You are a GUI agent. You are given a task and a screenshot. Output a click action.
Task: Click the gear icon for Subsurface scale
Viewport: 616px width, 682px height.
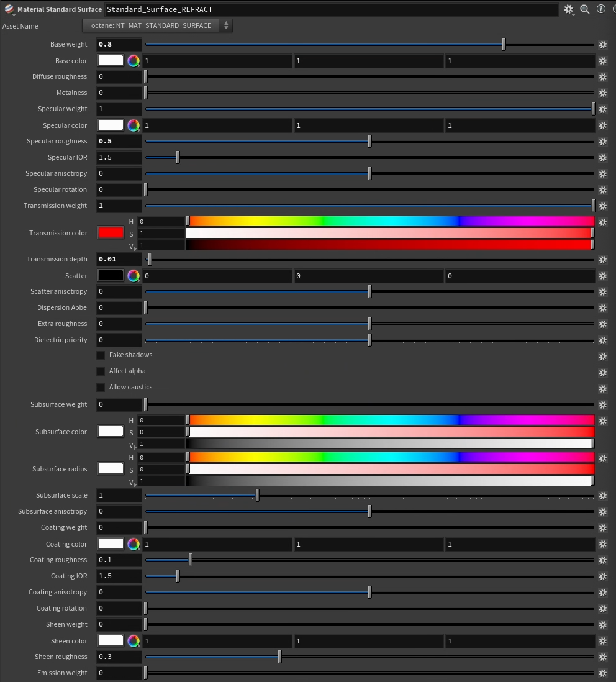(x=602, y=496)
